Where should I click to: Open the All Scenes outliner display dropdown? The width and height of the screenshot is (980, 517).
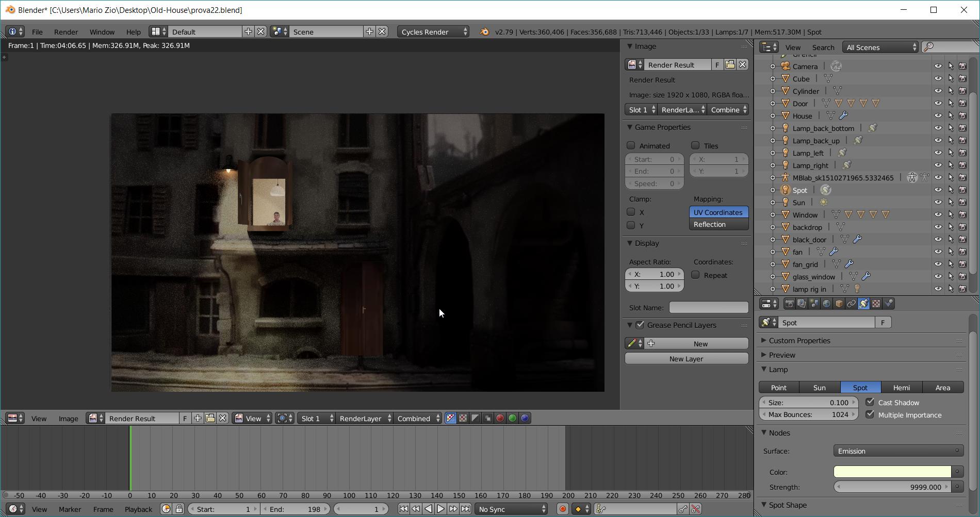(x=880, y=47)
